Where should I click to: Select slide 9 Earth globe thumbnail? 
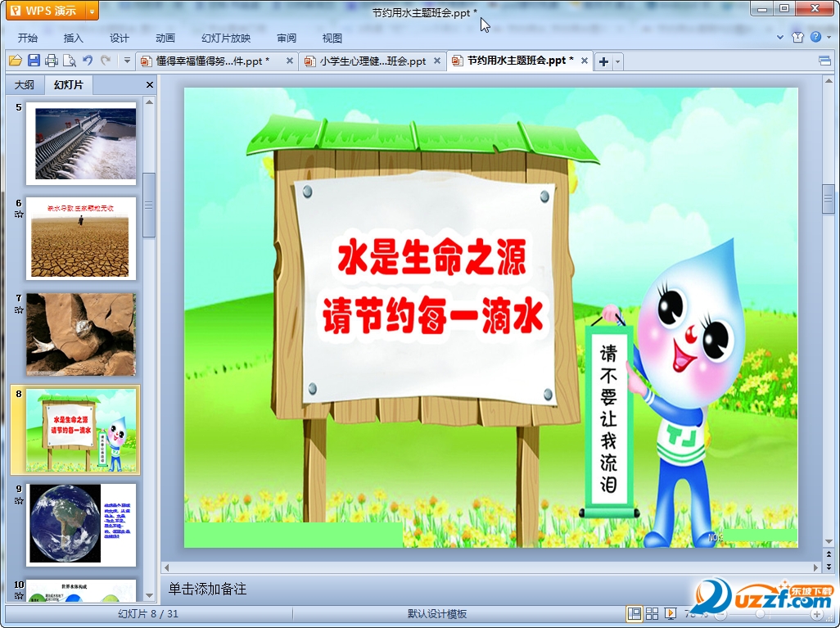[x=81, y=525]
